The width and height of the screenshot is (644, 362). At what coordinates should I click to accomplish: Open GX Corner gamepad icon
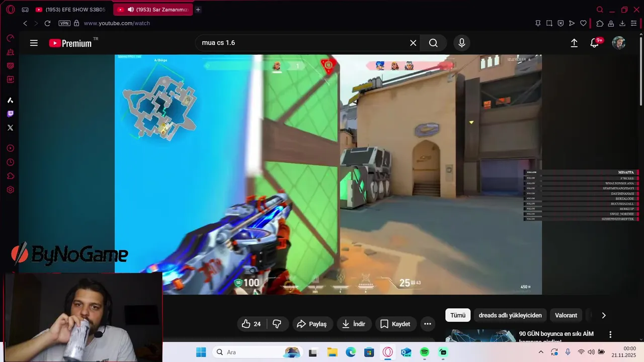pos(25,10)
